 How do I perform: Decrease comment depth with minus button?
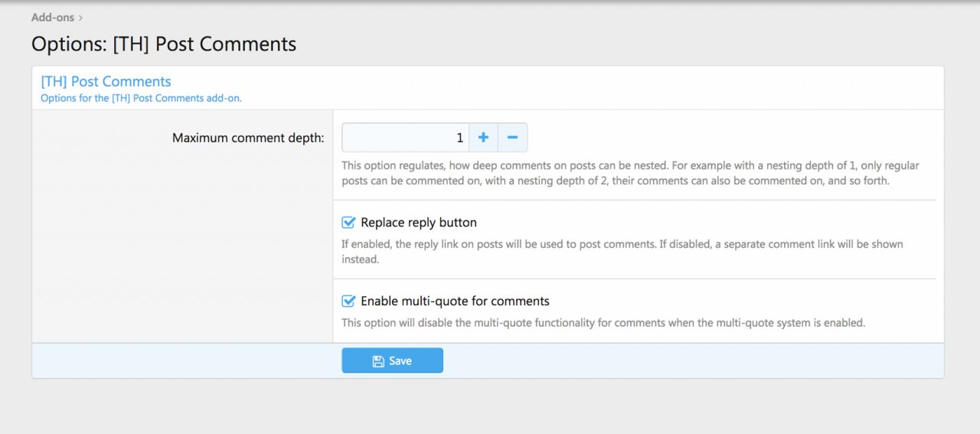512,138
